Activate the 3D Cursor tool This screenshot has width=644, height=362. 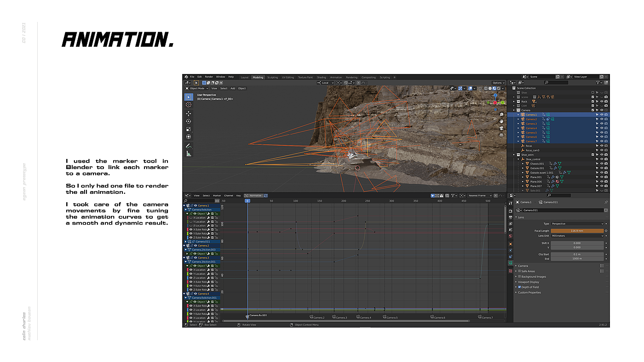[189, 105]
